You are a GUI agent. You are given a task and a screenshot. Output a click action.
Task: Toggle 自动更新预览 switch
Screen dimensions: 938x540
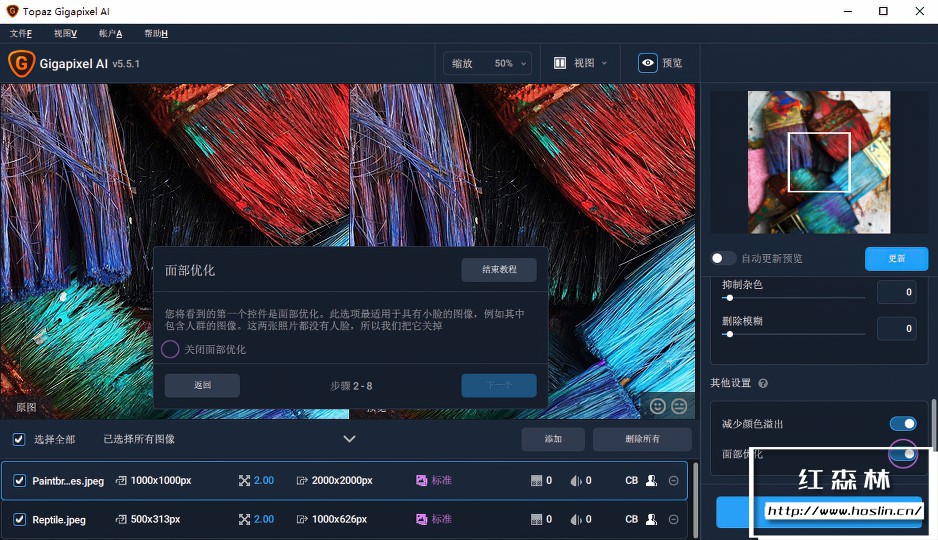click(x=723, y=258)
